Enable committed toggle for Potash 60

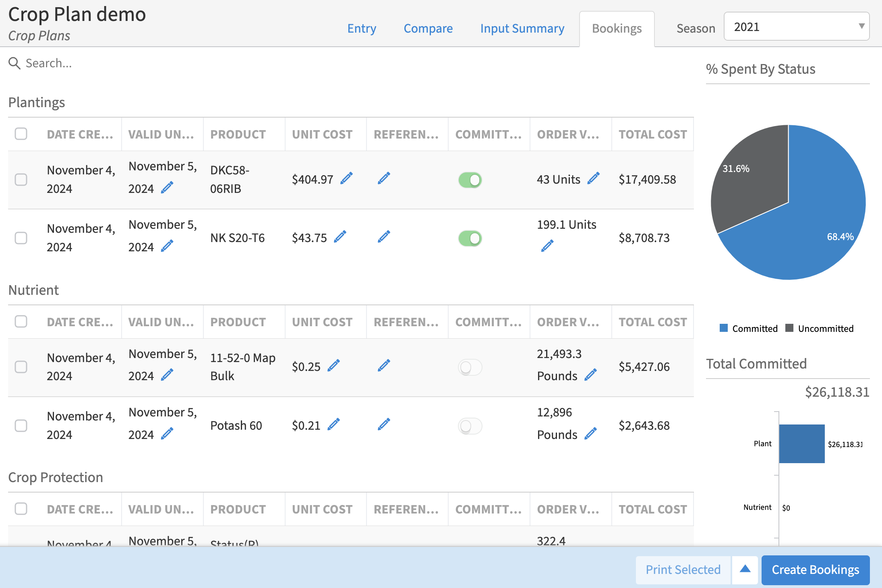470,426
